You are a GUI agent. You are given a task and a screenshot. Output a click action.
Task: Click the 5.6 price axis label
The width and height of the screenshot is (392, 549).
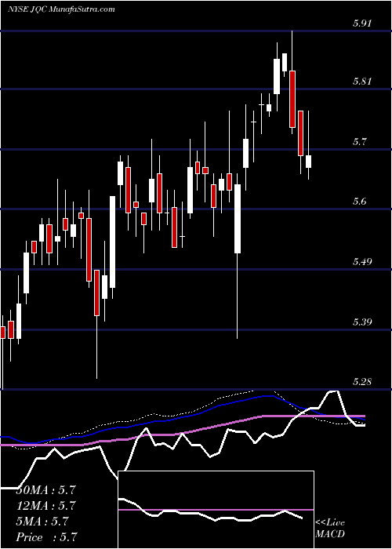[x=359, y=202]
